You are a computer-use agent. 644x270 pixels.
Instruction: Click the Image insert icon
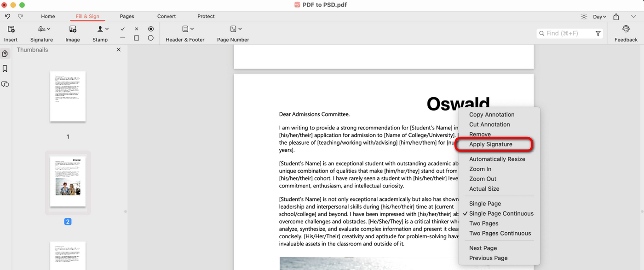(x=73, y=29)
